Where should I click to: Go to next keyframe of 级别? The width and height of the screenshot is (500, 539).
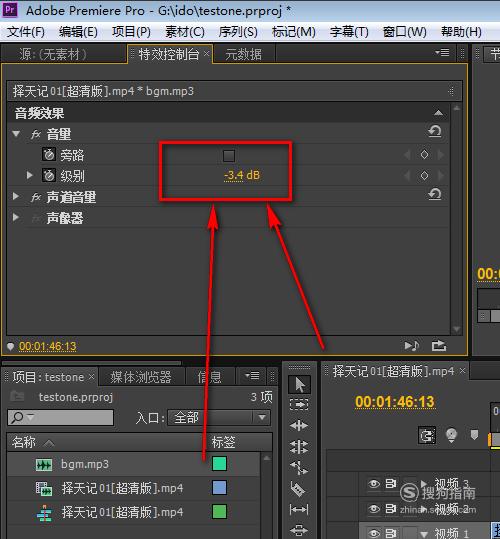coord(441,176)
